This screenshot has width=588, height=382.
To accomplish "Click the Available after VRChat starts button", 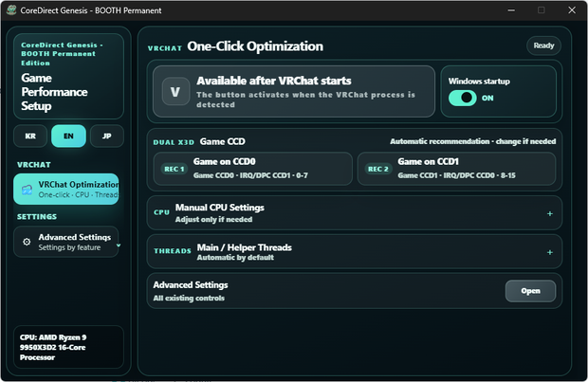I will (x=294, y=91).
